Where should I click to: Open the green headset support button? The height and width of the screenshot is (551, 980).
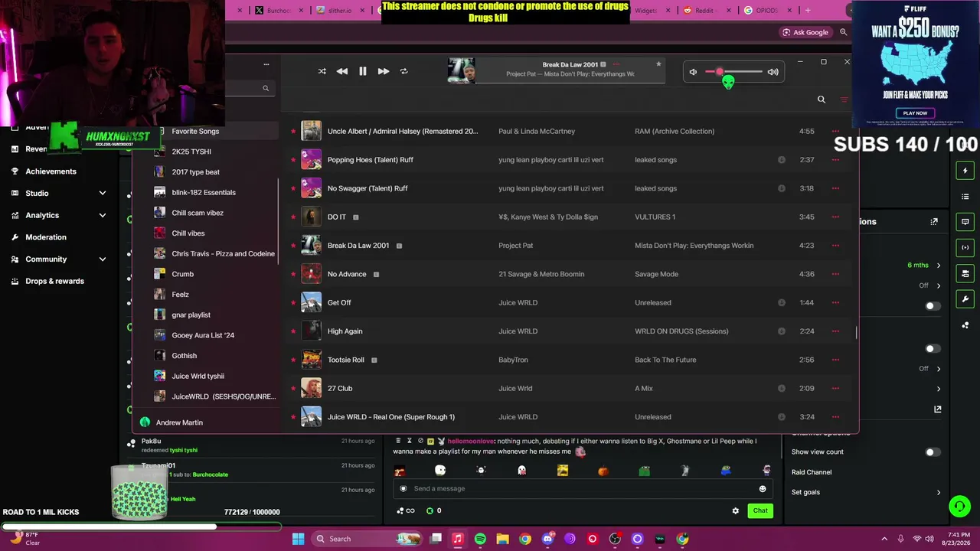point(959,506)
